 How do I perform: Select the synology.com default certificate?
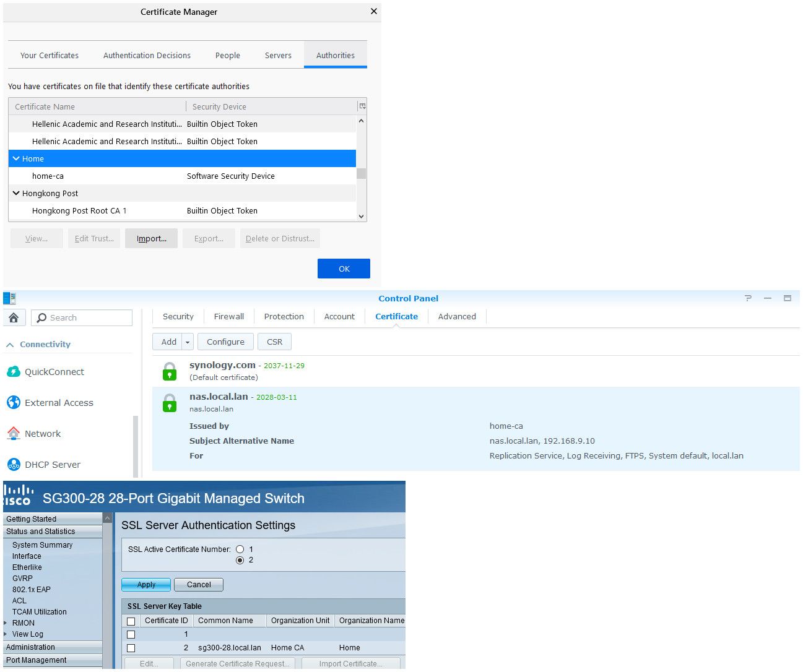click(475, 371)
